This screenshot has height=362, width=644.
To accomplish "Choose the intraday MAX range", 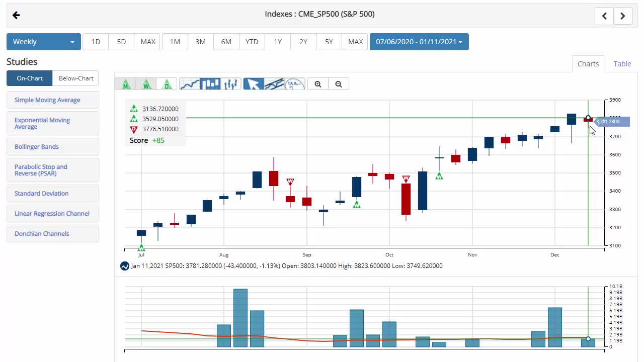I will tap(147, 42).
